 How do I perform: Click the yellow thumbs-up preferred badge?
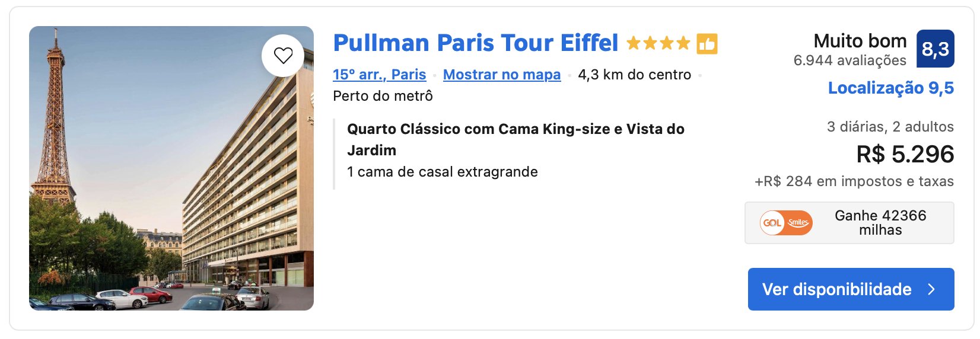click(707, 44)
